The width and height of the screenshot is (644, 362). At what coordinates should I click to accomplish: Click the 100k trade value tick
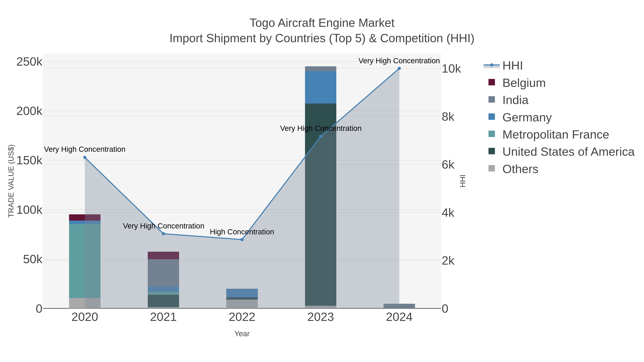[30, 210]
